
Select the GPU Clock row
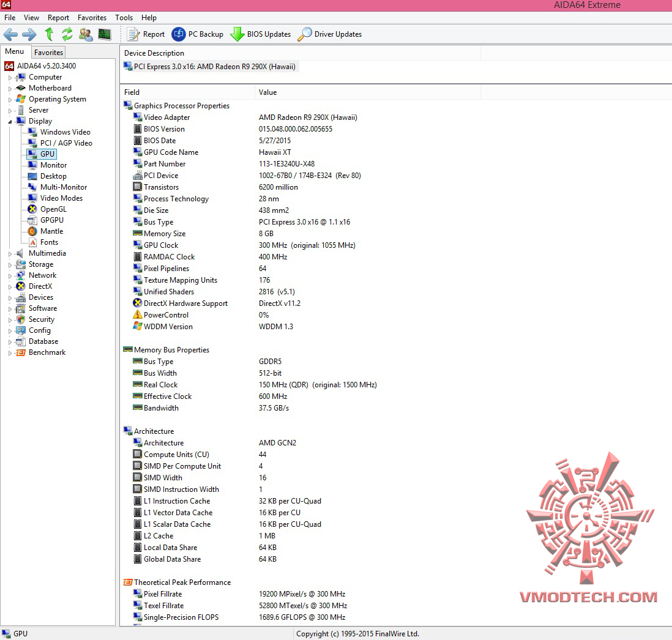[x=244, y=245]
